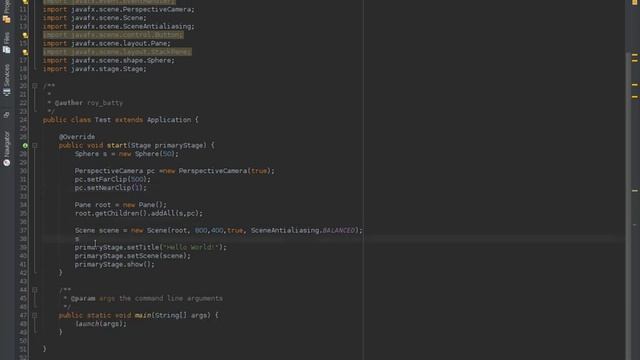
Task: Open the Projects side panel tab
Action: pyautogui.click(x=7, y=12)
